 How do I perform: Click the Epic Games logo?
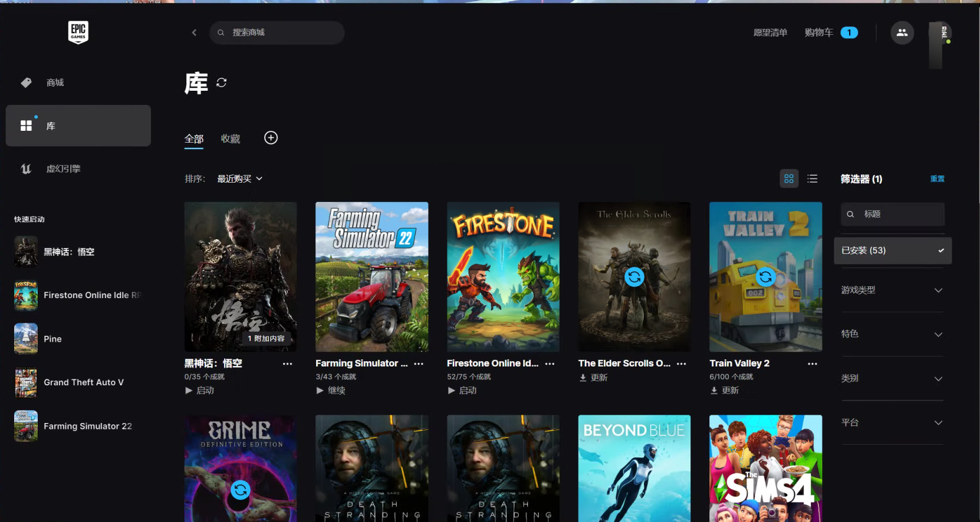pos(78,32)
